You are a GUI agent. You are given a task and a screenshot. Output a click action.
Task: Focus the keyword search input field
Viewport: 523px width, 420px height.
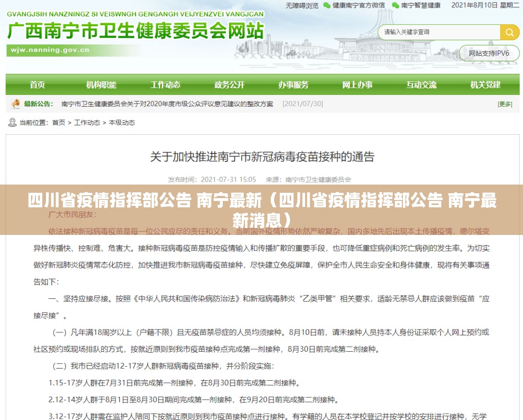pyautogui.click(x=439, y=32)
